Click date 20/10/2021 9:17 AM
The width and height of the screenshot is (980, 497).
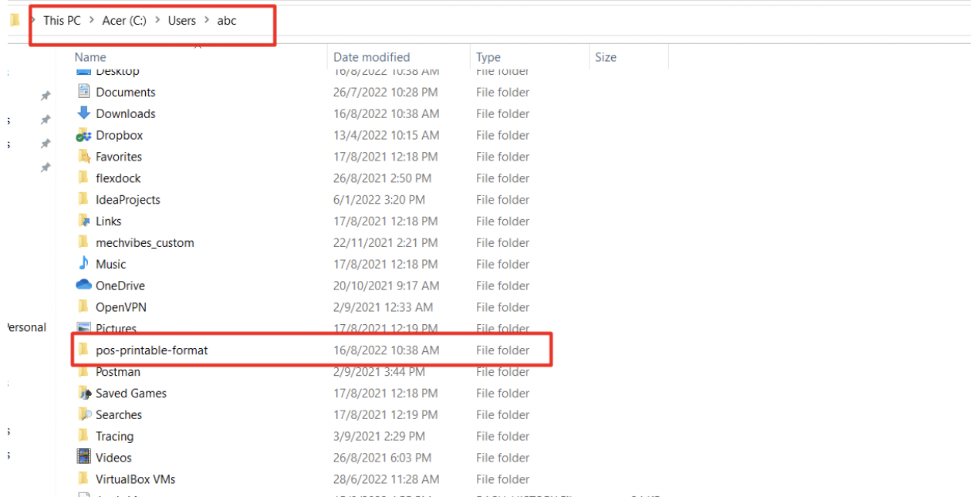(386, 286)
